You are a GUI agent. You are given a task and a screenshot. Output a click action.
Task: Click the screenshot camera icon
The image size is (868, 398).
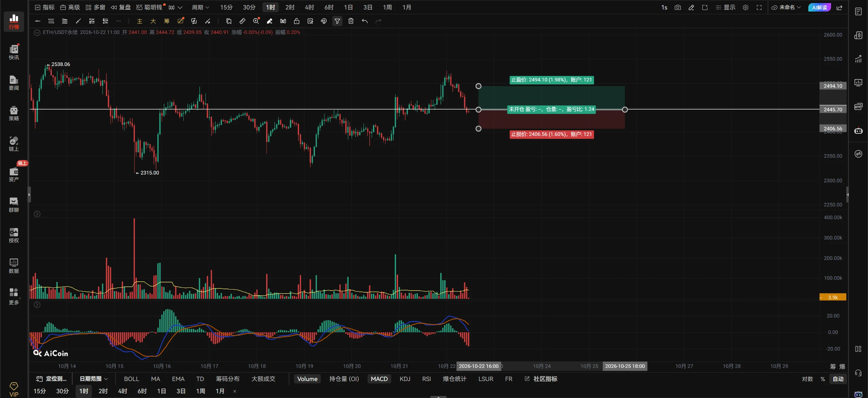tap(677, 7)
